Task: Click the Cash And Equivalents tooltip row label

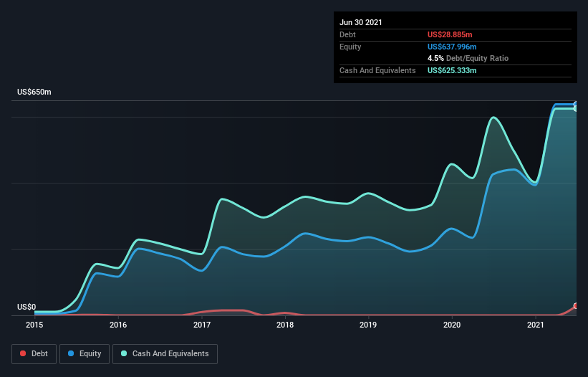Action: pyautogui.click(x=377, y=70)
